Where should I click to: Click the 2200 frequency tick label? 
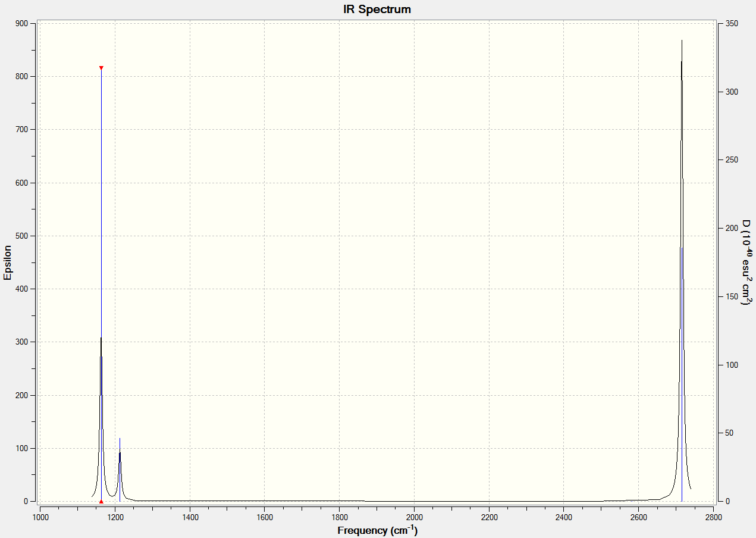pyautogui.click(x=489, y=517)
